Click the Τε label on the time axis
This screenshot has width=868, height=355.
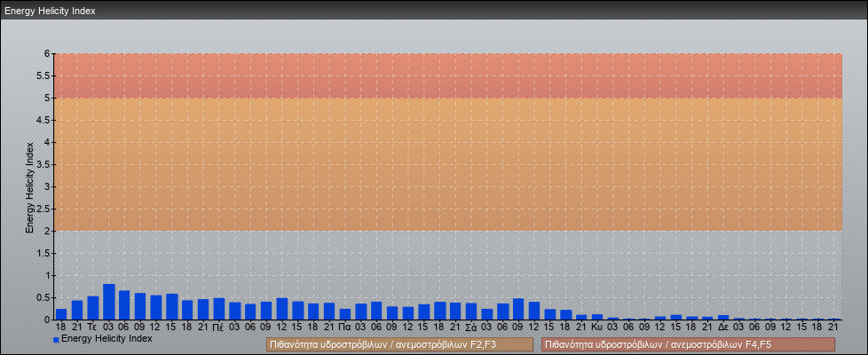(93, 327)
